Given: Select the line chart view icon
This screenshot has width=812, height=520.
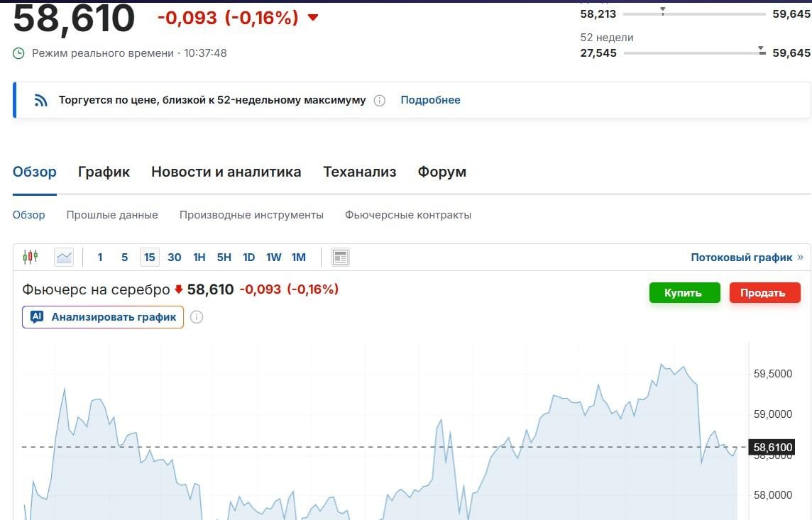Looking at the screenshot, I should click(x=64, y=257).
